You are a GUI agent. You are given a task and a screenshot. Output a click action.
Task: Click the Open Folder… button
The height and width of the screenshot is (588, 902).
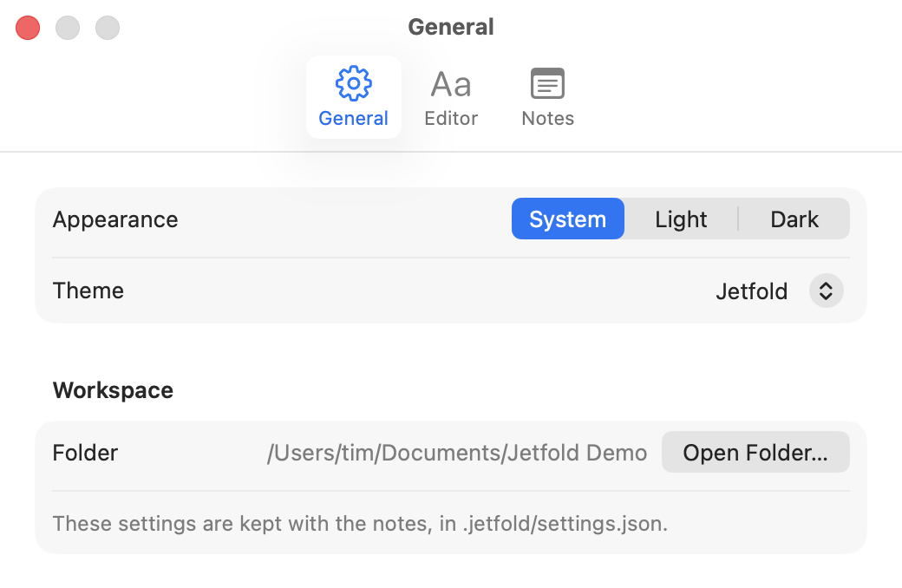(x=755, y=452)
